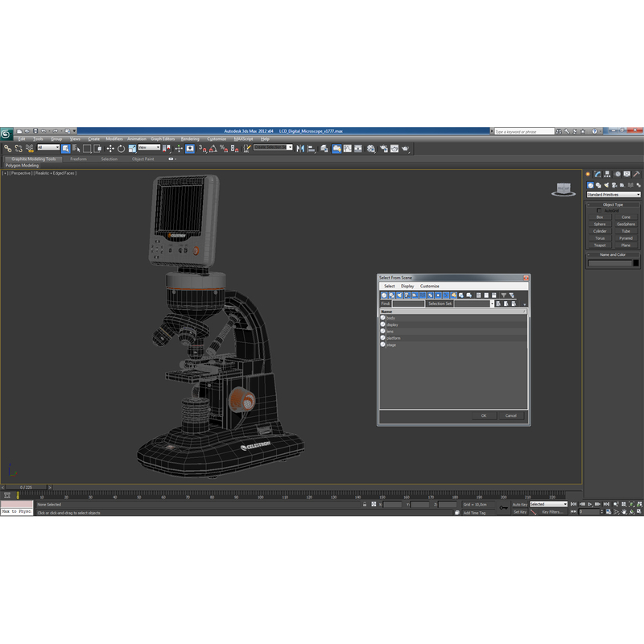
Task: Click OK in the Select From Scene dialog
Action: [484, 416]
